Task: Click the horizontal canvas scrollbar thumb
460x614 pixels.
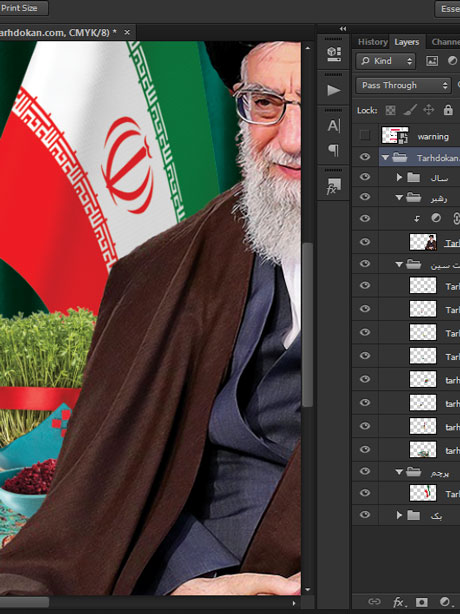Action: [x=24, y=602]
